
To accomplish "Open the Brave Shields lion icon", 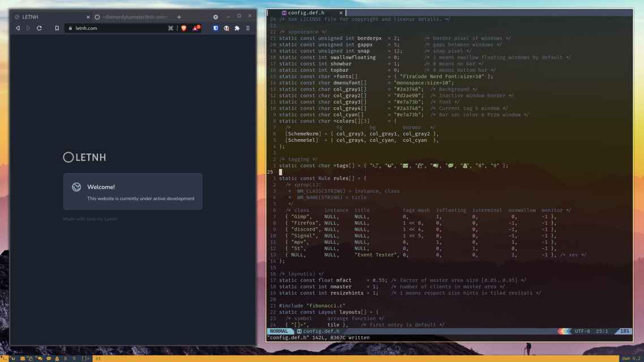I will click(x=184, y=27).
